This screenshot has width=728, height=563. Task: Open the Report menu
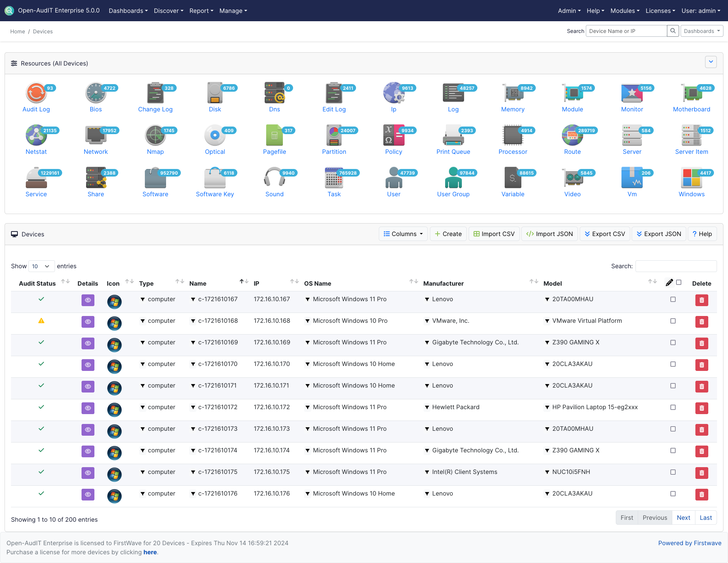coord(201,11)
